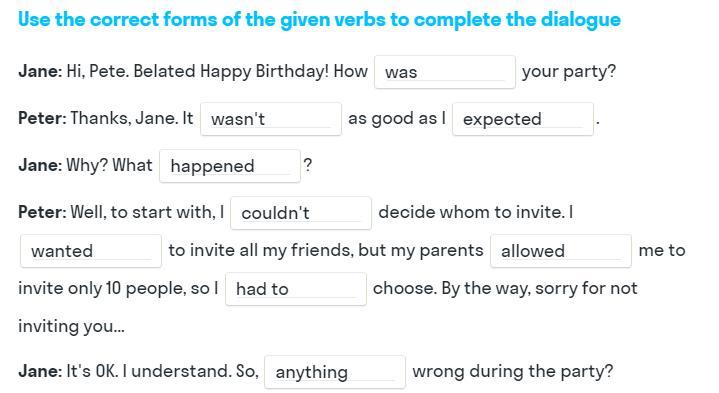Image resolution: width=719 pixels, height=393 pixels.
Task: Click the text "as good as I"
Action: click(397, 119)
